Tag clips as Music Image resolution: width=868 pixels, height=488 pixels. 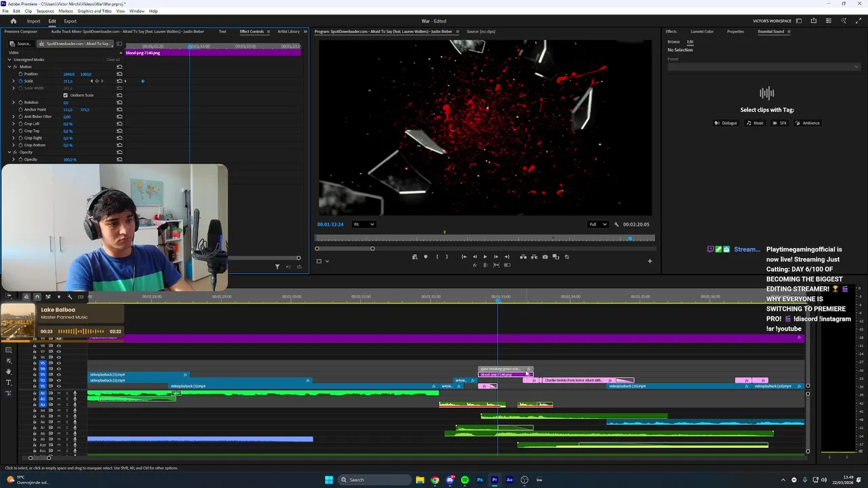tap(755, 123)
